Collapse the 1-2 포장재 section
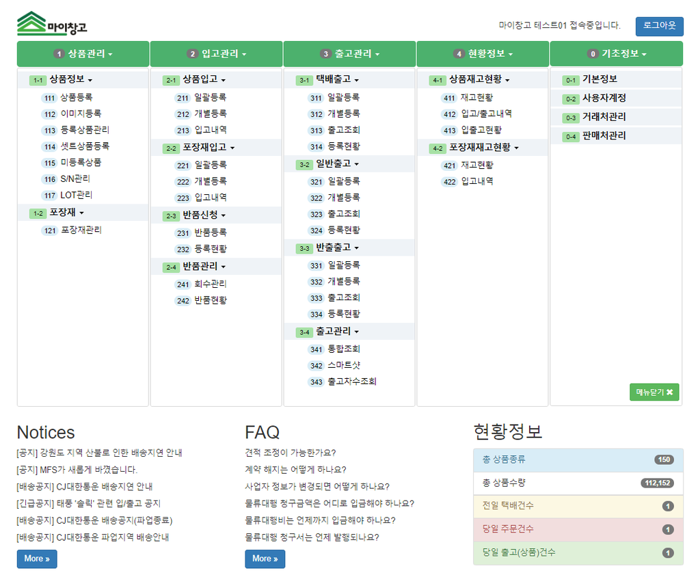 (83, 213)
